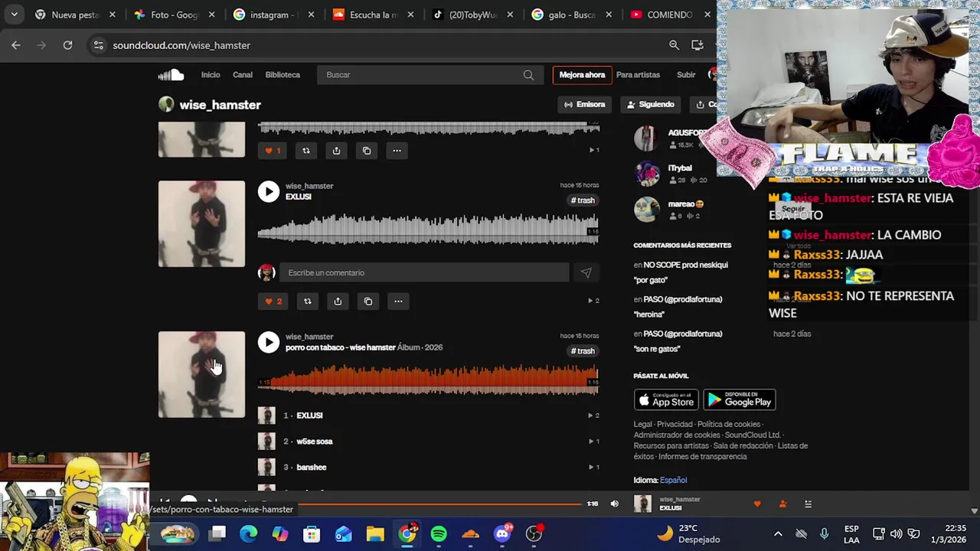Play the EXLUSI track
This screenshot has height=551, width=980.
pyautogui.click(x=268, y=191)
